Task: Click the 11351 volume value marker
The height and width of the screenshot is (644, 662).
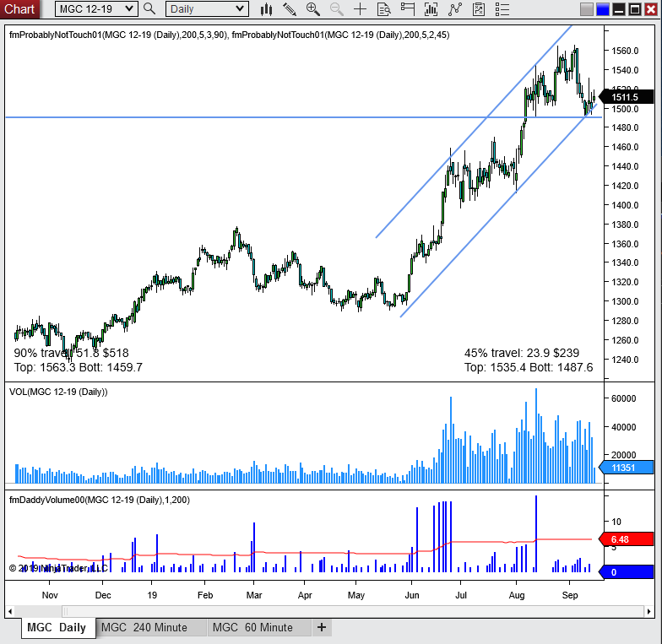Action: (627, 468)
